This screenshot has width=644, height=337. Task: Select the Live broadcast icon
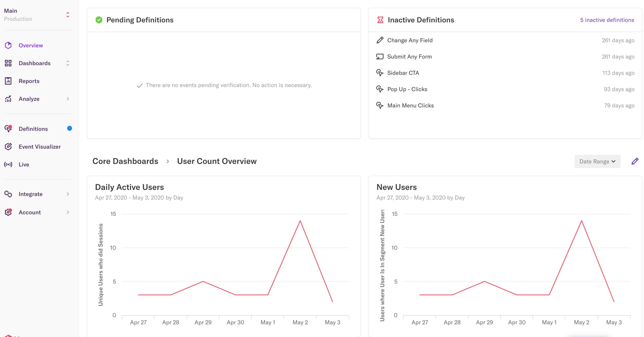pos(8,164)
